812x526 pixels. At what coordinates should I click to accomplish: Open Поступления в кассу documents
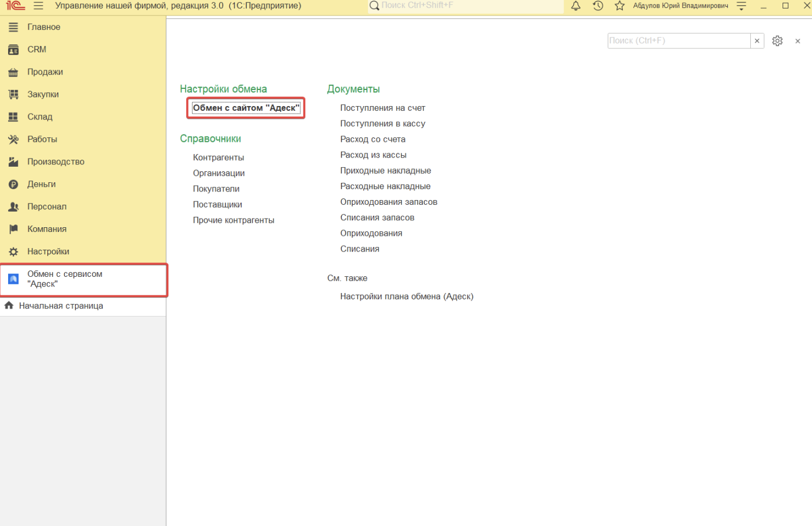click(383, 123)
